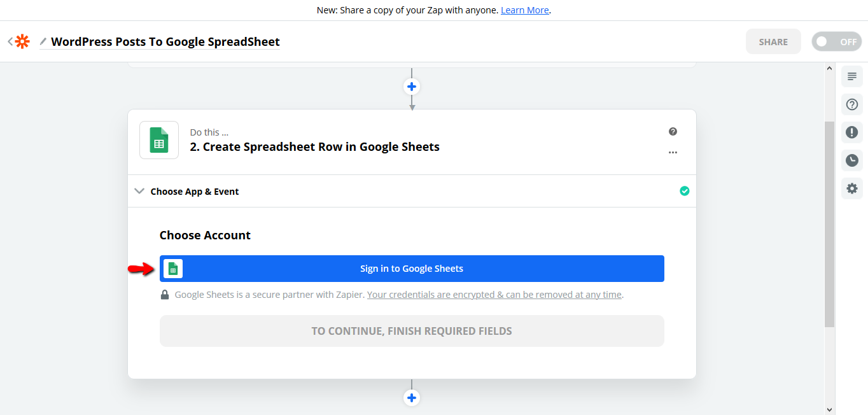Add a step below the Google Sheets action
868x415 pixels.
pos(412,398)
